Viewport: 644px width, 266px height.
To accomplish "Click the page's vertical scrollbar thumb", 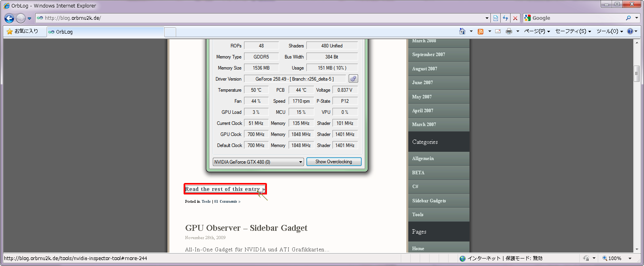I will (x=636, y=74).
